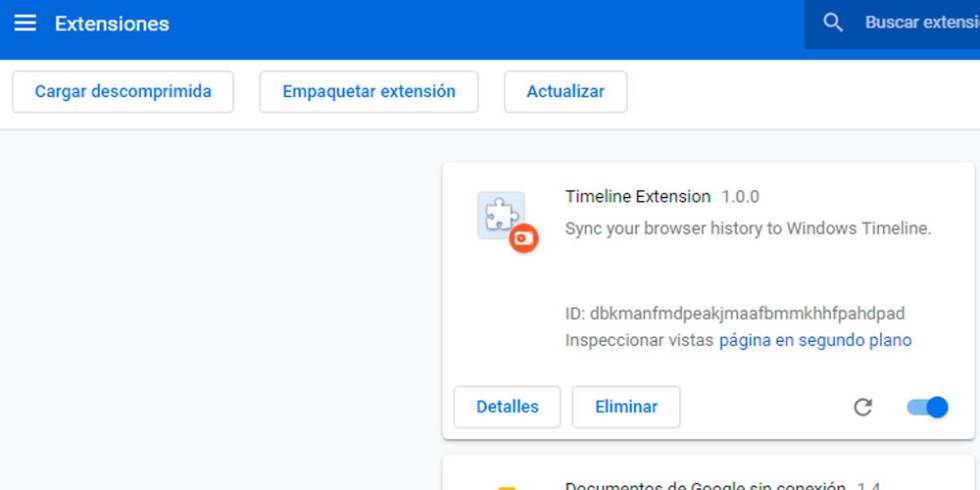
Task: Click the orange badge on extension icon
Action: (x=524, y=238)
